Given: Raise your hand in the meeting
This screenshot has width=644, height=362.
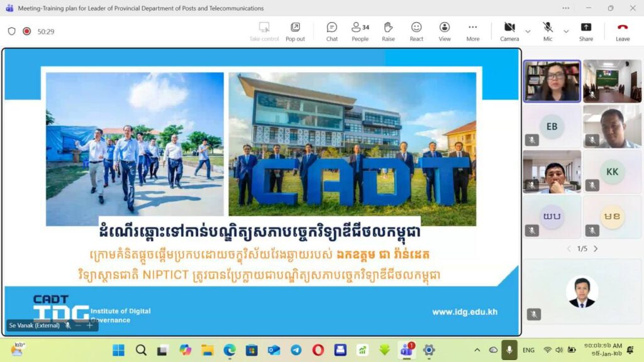Looking at the screenshot, I should pyautogui.click(x=388, y=31).
